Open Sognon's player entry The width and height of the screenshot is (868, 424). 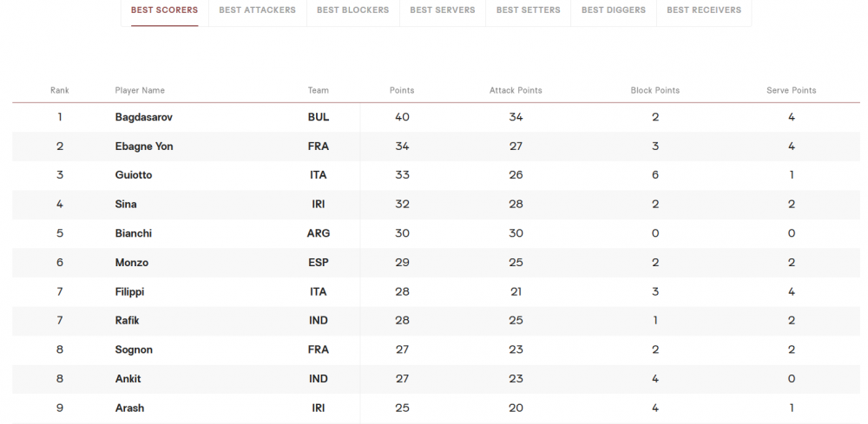(134, 350)
